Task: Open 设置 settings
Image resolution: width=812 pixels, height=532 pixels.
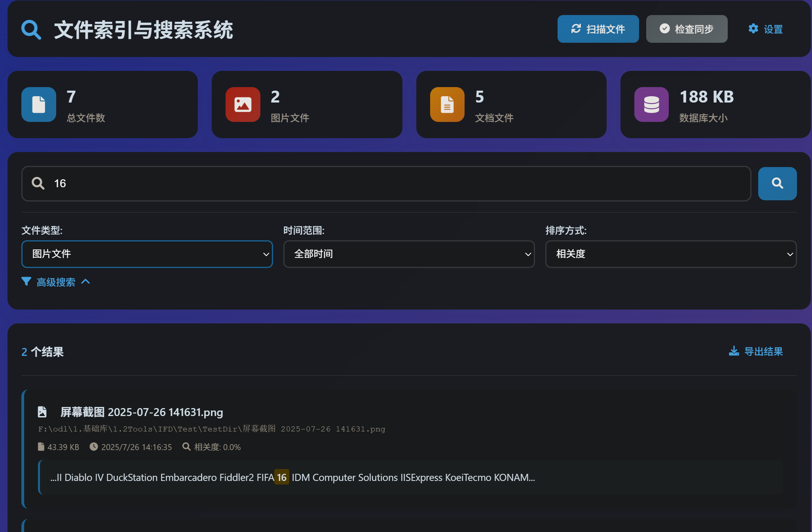Action: point(765,29)
